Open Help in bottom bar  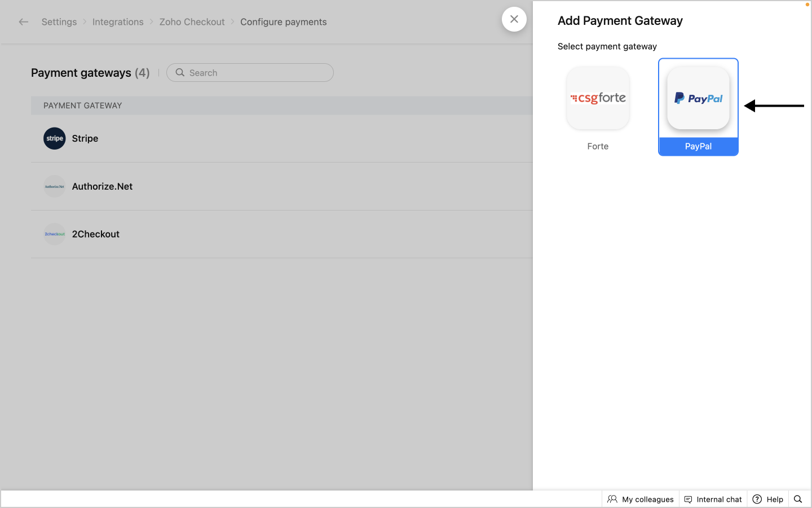[x=768, y=499]
